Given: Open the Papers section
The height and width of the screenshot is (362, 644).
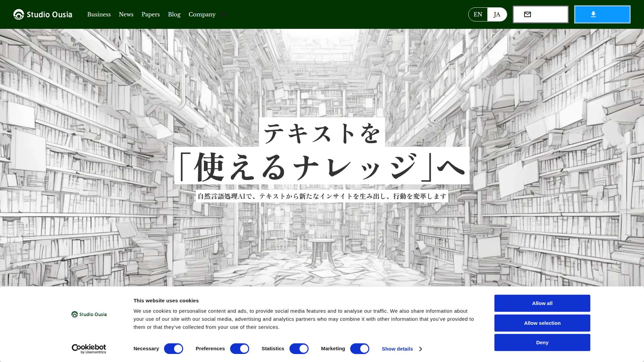Looking at the screenshot, I should coord(151,14).
